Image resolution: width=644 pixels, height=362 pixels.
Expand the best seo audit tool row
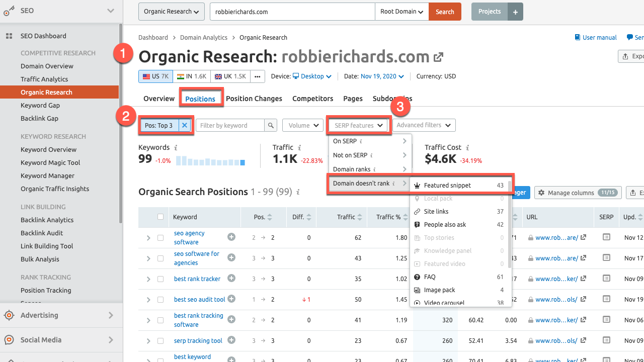(148, 300)
